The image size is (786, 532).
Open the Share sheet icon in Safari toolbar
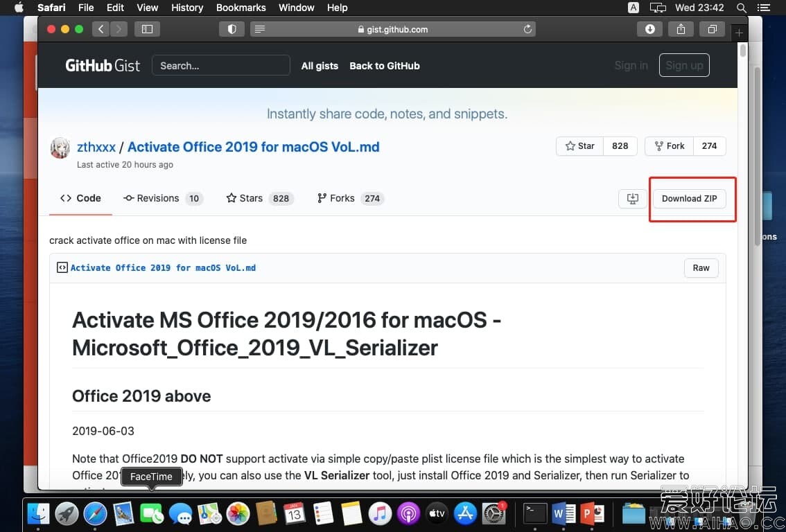point(681,29)
